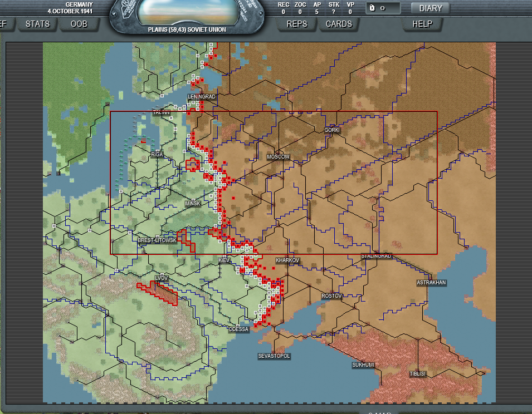
Task: Click the Moscow city label on map
Action: click(278, 157)
